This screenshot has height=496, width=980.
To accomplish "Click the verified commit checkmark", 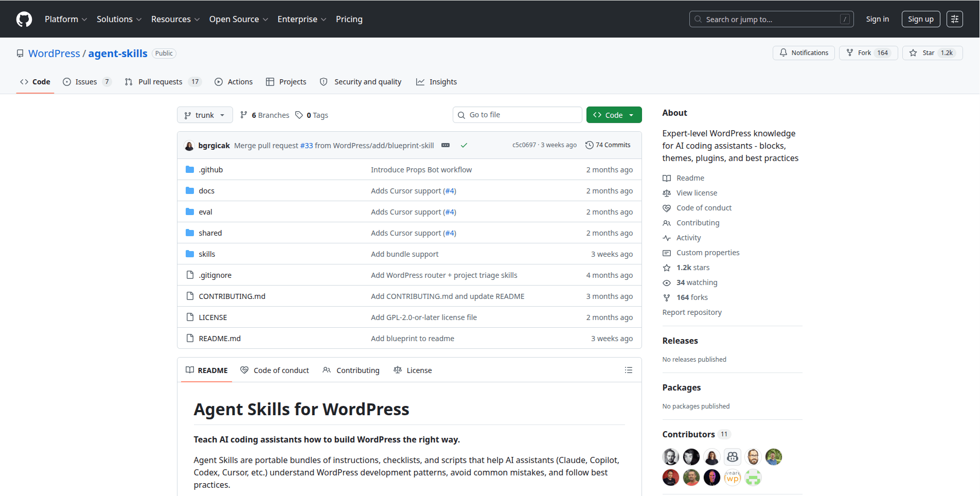I will pos(464,145).
